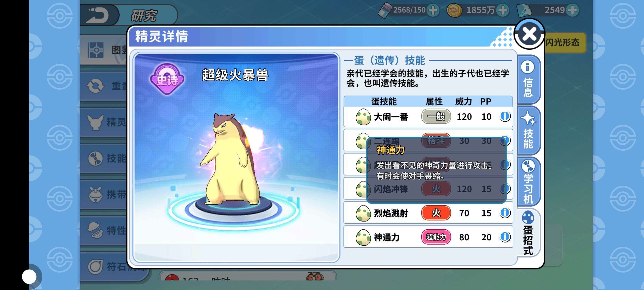Screen dimensions: 644x290
Task: Add more gold coins with plus icon
Action: [x=503, y=10]
